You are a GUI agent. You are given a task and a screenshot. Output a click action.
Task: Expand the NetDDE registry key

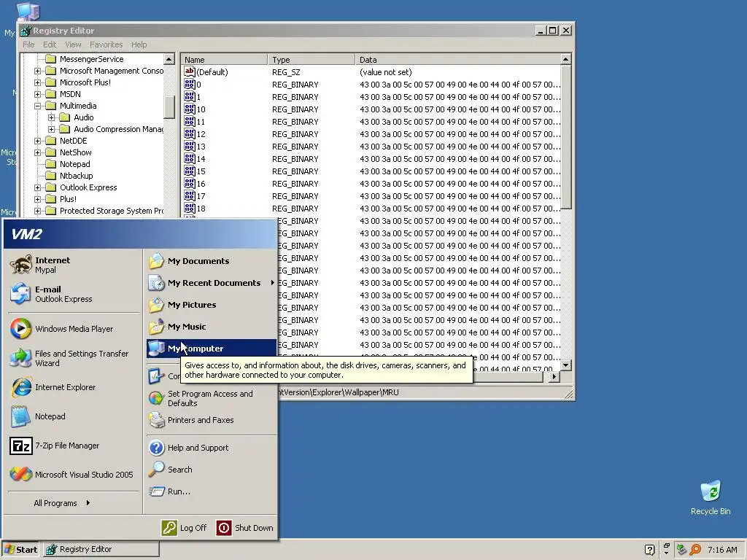click(38, 141)
